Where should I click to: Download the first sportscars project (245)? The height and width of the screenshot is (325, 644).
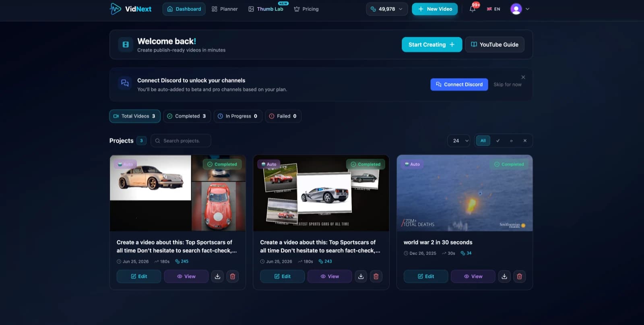[217, 276]
